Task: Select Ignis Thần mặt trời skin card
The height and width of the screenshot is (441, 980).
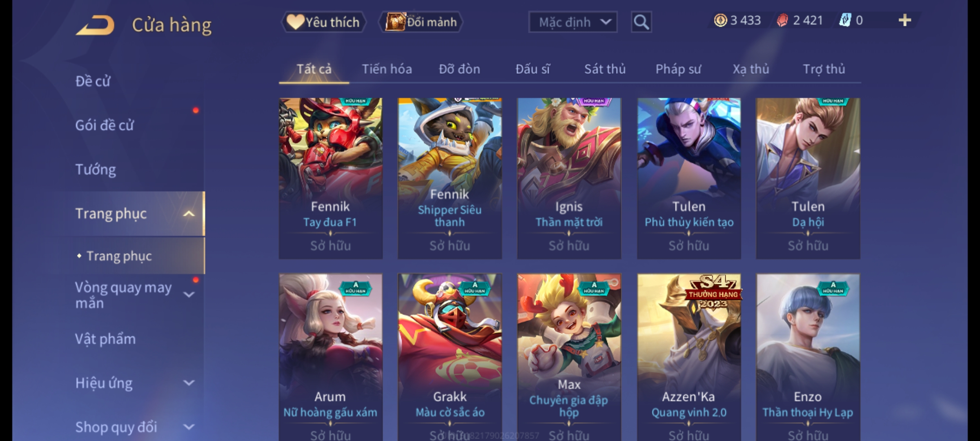Action: pyautogui.click(x=569, y=178)
